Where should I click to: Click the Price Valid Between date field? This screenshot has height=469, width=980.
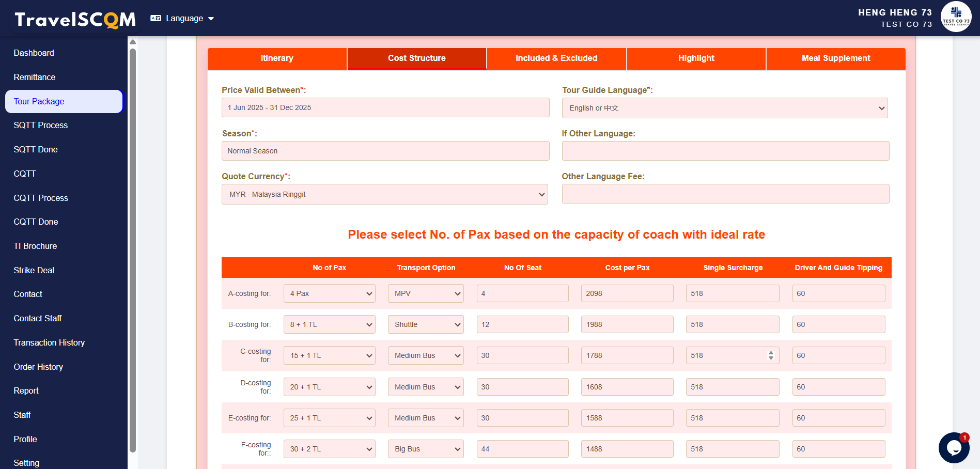[x=385, y=107]
